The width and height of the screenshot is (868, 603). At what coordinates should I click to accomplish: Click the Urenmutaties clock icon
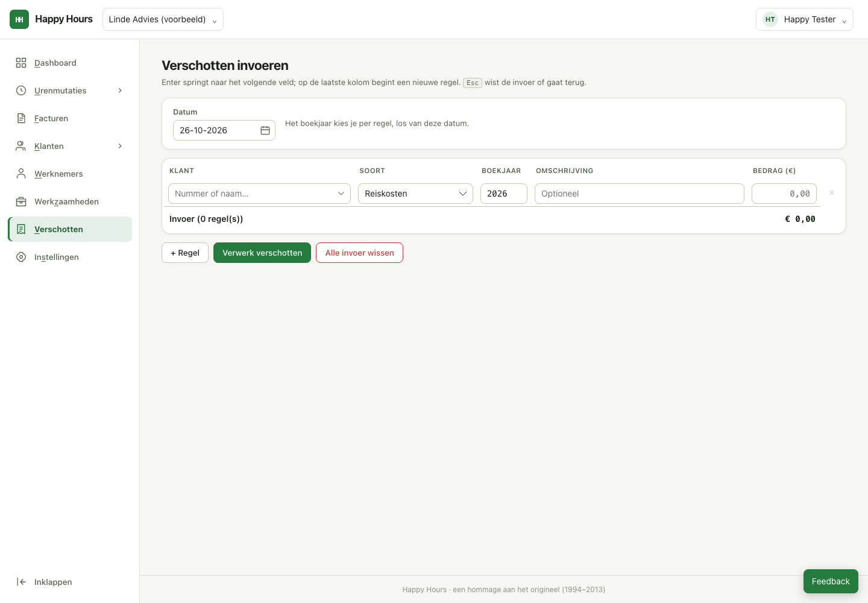(21, 90)
